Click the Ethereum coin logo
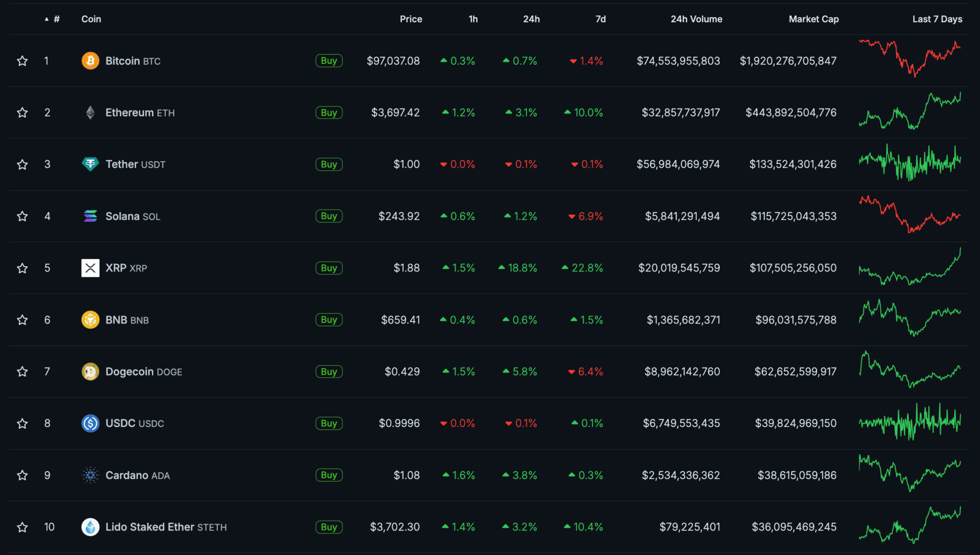Viewport: 980px width, 555px height. [x=90, y=113]
